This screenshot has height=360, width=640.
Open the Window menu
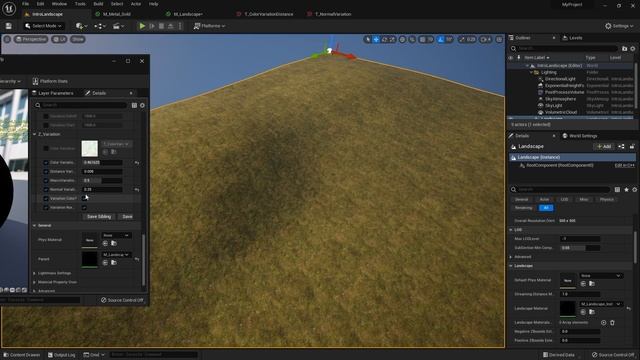pyautogui.click(x=59, y=4)
